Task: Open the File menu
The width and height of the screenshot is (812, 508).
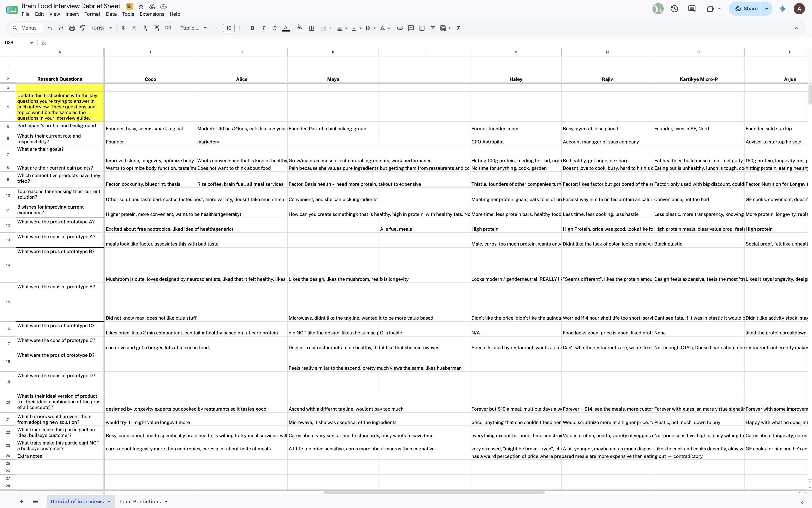Action: tap(26, 14)
